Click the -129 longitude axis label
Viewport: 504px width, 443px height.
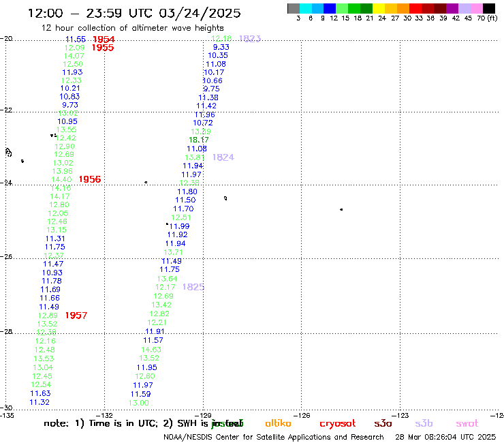203,415
